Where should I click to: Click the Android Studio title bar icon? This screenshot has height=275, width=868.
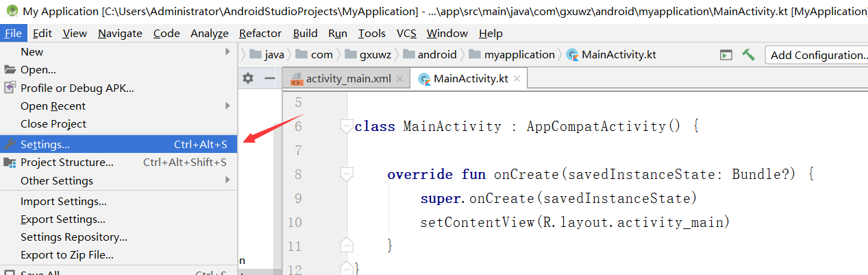(x=11, y=11)
